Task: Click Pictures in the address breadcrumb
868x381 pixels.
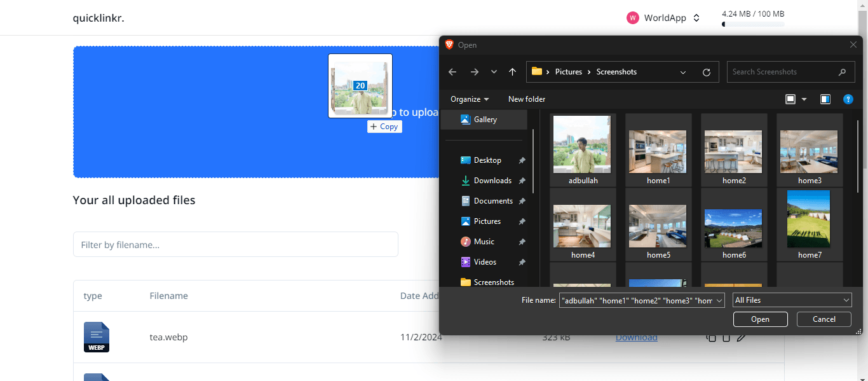Action: (x=569, y=72)
